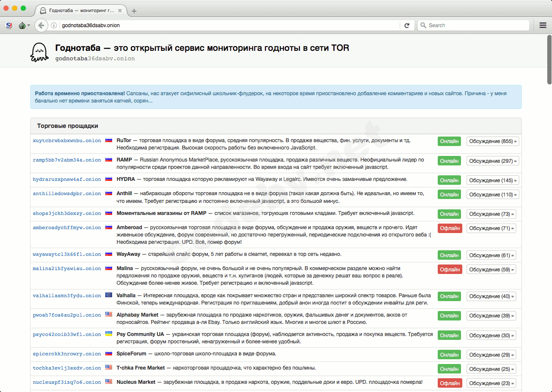Click the US flag beside Nucleus Market
The height and width of the screenshot is (392, 552).
coord(109,382)
